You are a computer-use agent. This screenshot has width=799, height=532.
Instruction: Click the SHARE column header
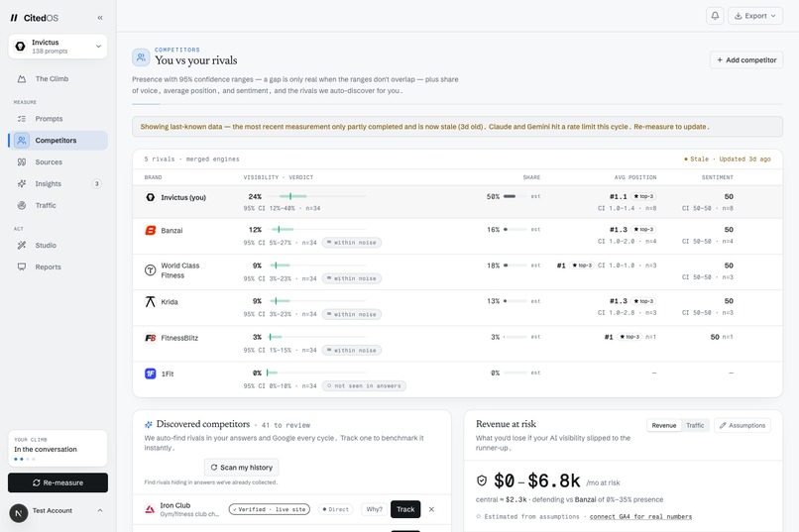[531, 177]
